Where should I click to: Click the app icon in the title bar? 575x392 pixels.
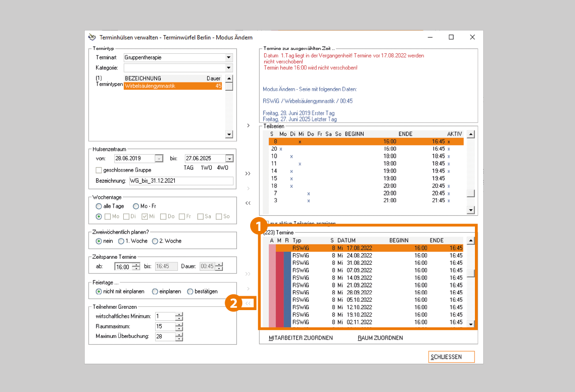pyautogui.click(x=92, y=37)
